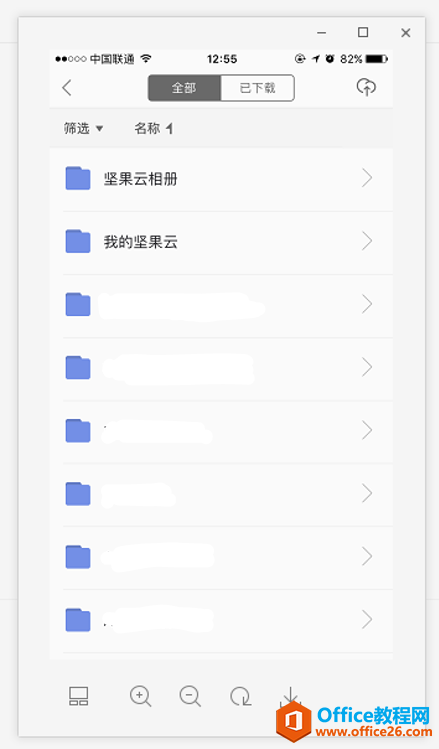
Task: Switch to the 全部 tab
Action: pos(184,88)
